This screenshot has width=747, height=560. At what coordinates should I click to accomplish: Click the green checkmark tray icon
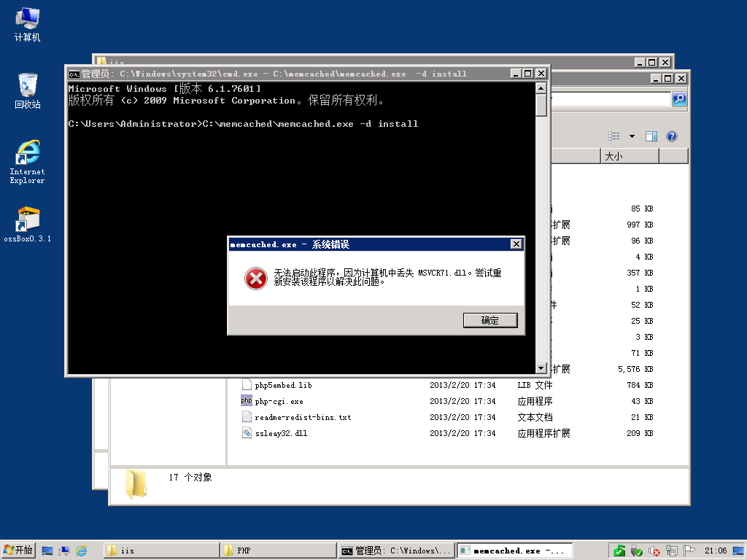(619, 551)
